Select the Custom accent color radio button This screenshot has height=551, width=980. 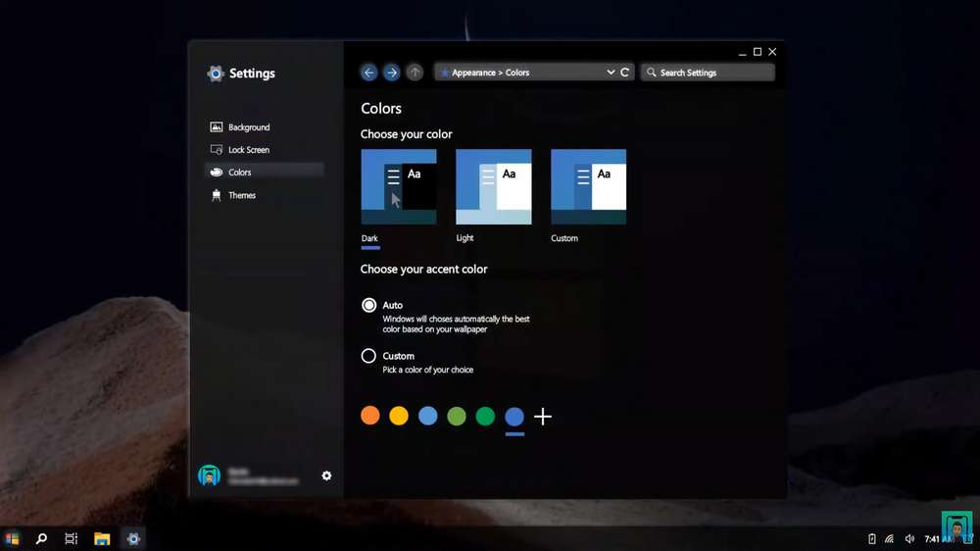pyautogui.click(x=368, y=356)
